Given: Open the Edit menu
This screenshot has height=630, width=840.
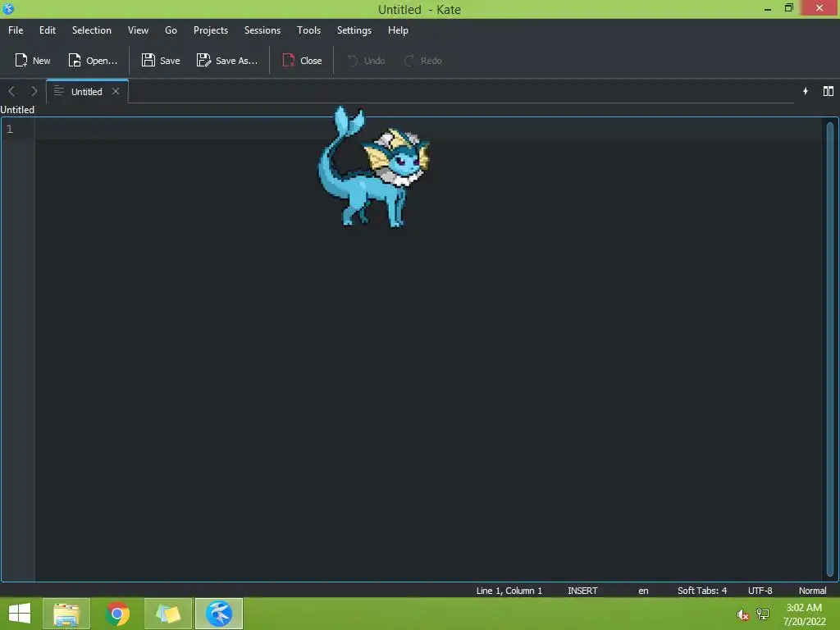Looking at the screenshot, I should click(47, 30).
